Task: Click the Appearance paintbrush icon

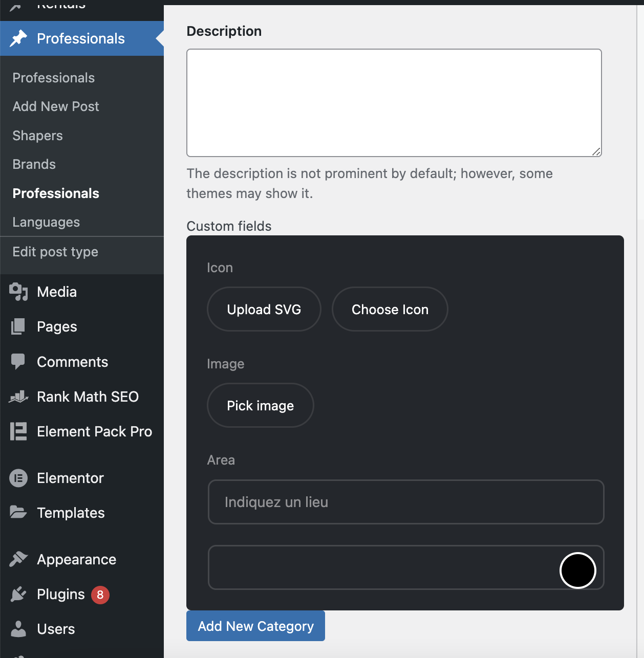Action: (x=18, y=559)
